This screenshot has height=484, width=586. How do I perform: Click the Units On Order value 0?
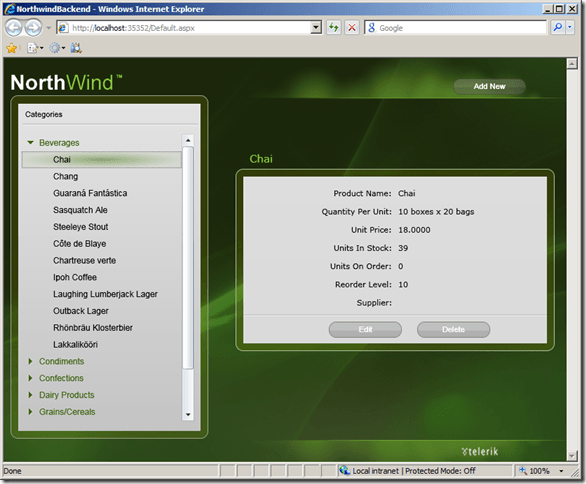tap(401, 266)
